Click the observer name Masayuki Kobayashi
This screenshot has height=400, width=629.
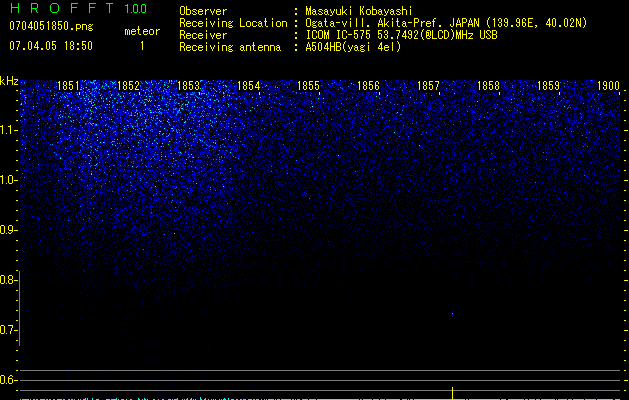point(359,11)
